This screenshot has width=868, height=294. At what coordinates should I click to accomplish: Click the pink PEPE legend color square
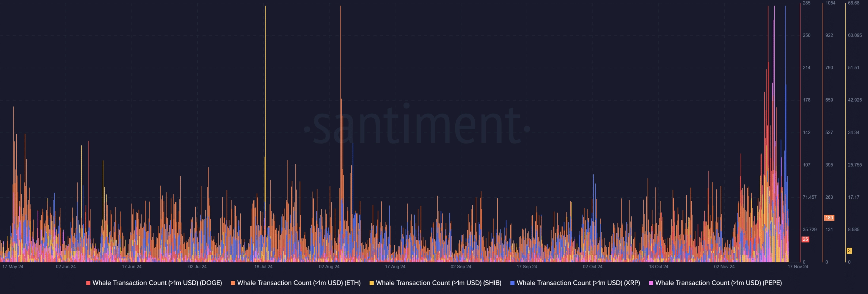click(x=651, y=283)
